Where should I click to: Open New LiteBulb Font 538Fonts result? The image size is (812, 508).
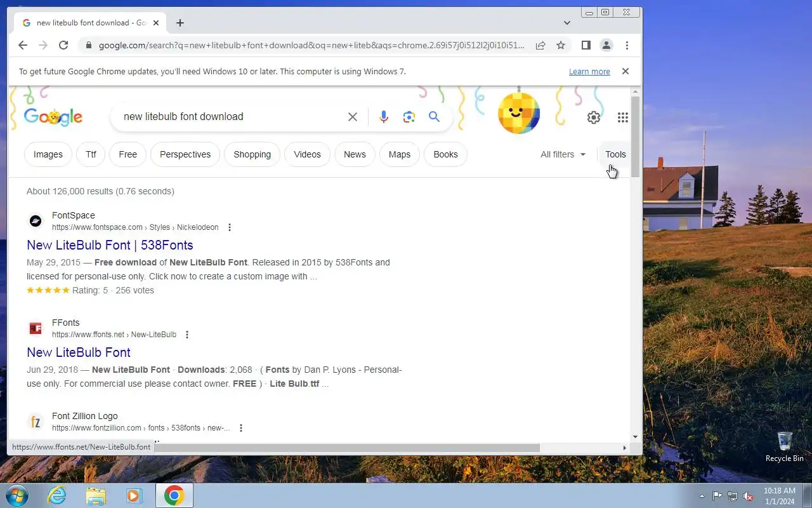pos(110,245)
